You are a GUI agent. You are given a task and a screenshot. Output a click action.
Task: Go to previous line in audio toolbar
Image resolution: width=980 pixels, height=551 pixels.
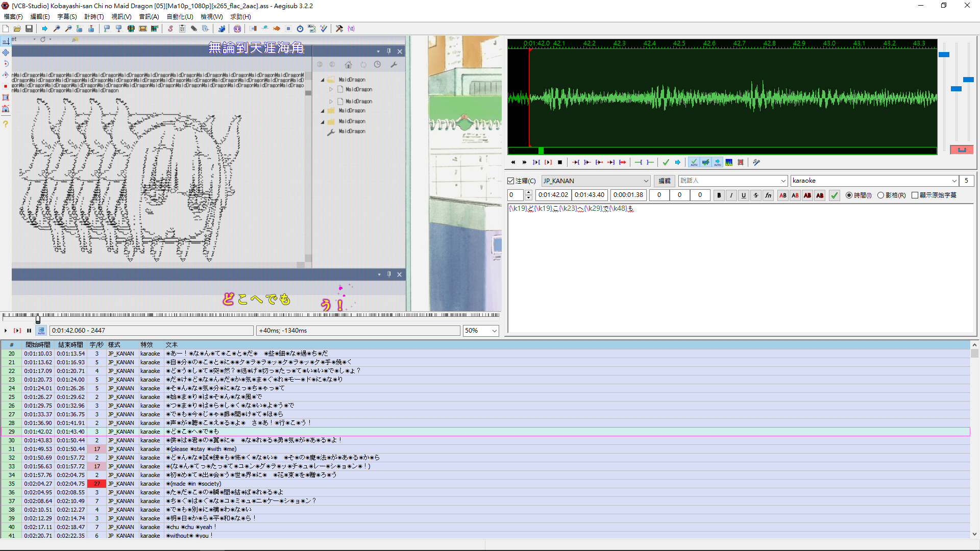point(513,162)
